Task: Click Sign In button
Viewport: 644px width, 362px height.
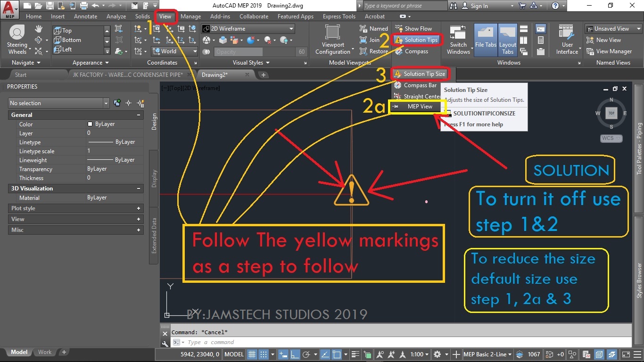Action: tap(474, 6)
